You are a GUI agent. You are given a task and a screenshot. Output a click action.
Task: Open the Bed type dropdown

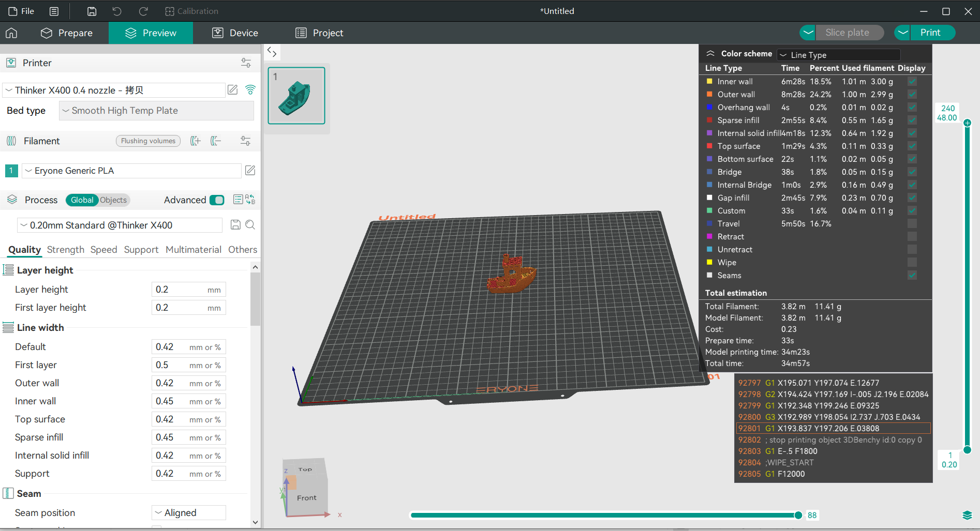pos(156,111)
